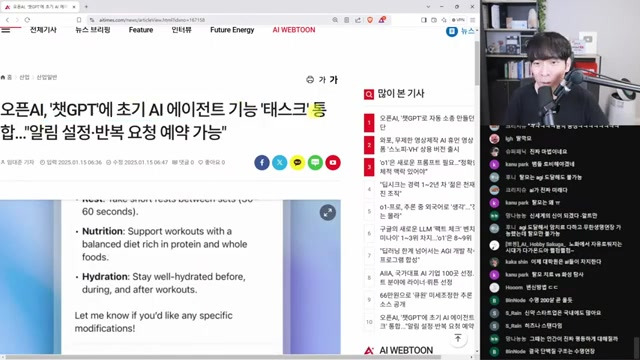Screen dimensions: 640x360
Task: Click the 산업 breadcrumb link
Action: (x=24, y=77)
